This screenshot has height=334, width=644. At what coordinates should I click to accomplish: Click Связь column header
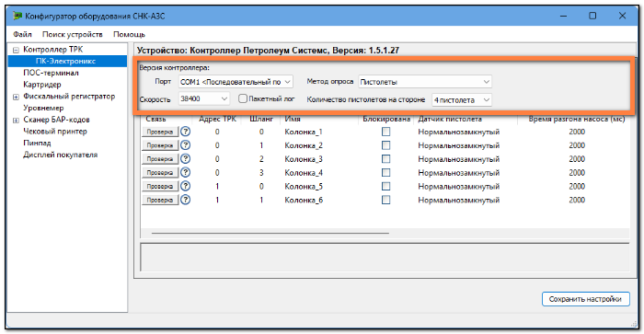pos(155,119)
